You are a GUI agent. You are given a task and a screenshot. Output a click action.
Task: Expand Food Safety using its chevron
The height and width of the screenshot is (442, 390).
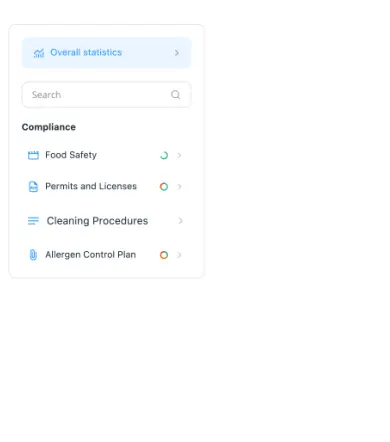pos(179,155)
